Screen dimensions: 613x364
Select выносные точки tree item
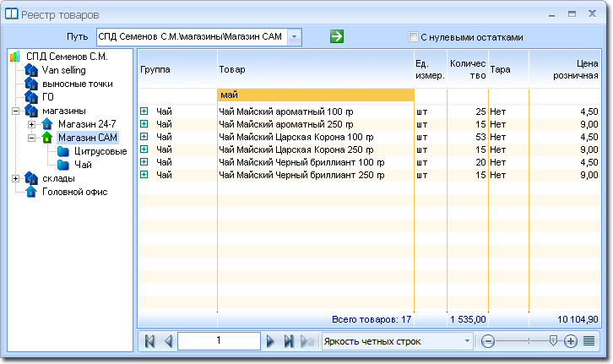(x=78, y=84)
